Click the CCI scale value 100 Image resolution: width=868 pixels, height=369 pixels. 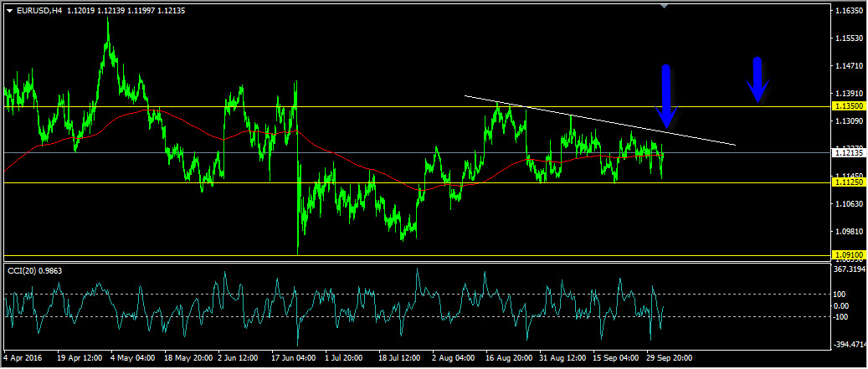841,294
